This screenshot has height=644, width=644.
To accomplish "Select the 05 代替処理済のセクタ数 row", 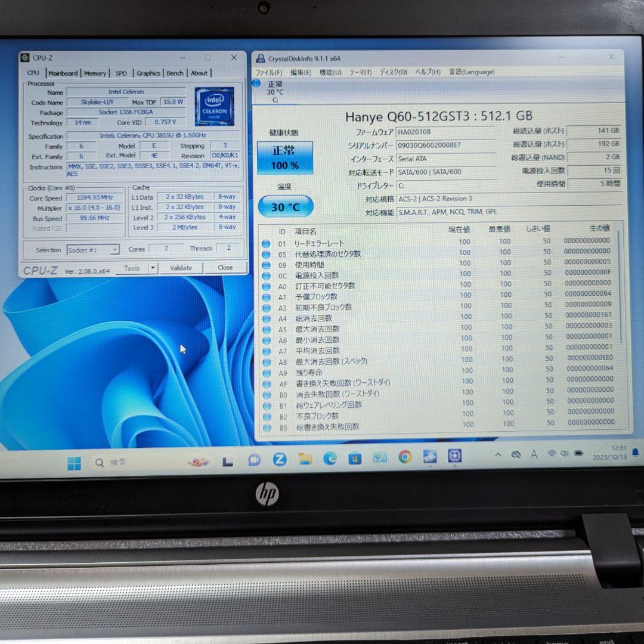I will tap(438, 253).
